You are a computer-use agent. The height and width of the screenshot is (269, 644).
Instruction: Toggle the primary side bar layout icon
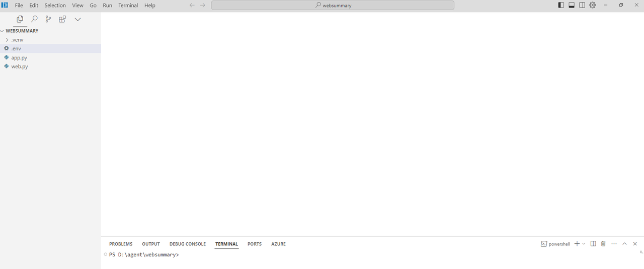(x=561, y=5)
